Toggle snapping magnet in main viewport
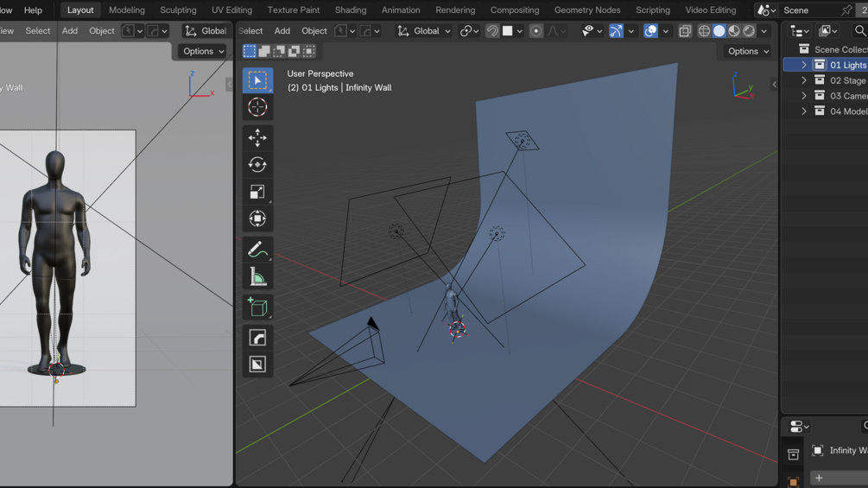Image resolution: width=868 pixels, height=488 pixels. click(x=492, y=31)
